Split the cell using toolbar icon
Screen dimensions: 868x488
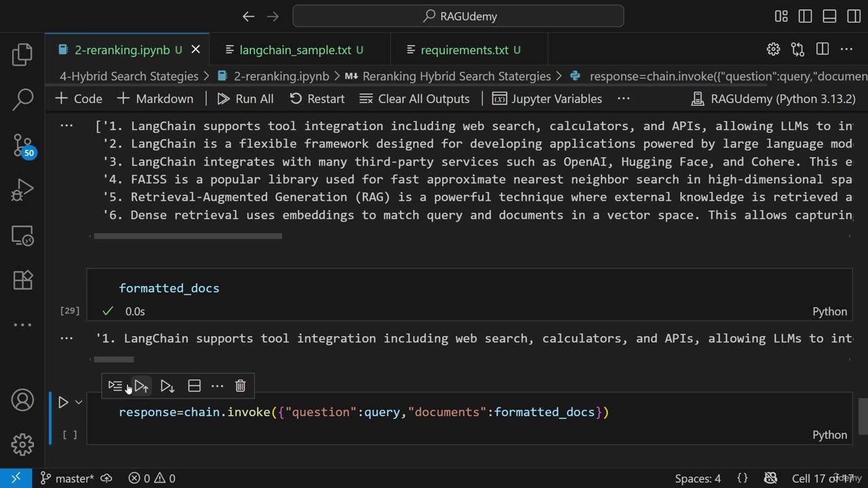click(x=194, y=386)
